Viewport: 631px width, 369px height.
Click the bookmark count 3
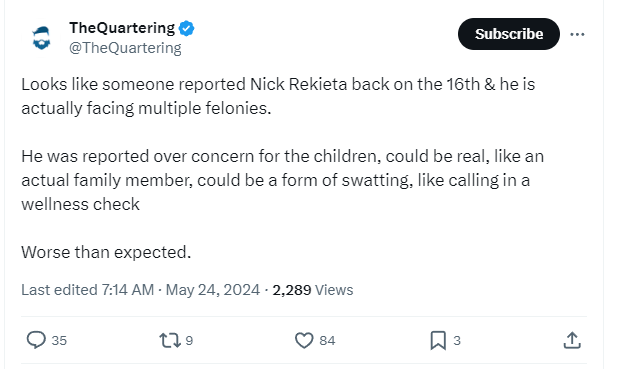pyautogui.click(x=457, y=340)
